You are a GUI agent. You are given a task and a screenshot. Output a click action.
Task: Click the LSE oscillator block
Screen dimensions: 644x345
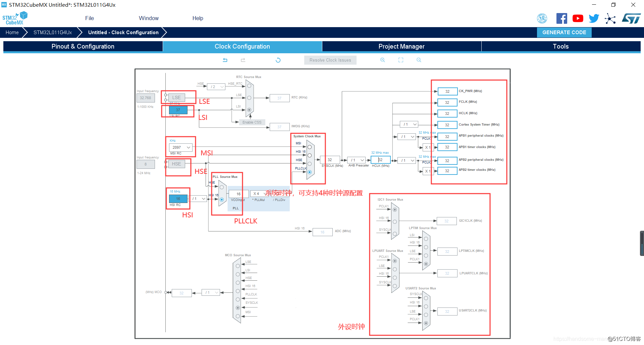176,97
